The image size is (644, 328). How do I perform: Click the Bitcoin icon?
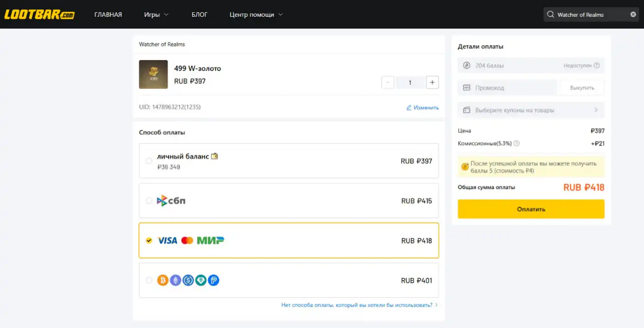[162, 280]
